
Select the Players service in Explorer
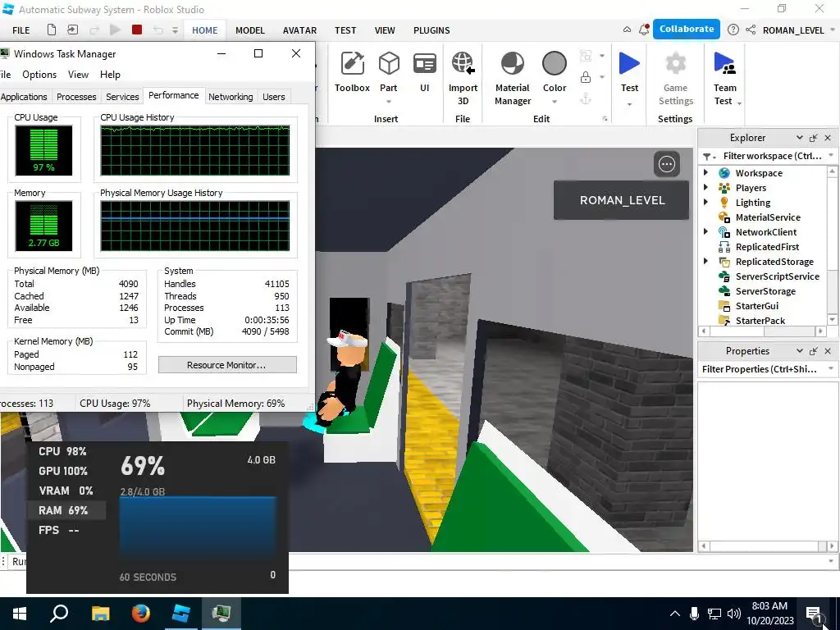point(751,188)
